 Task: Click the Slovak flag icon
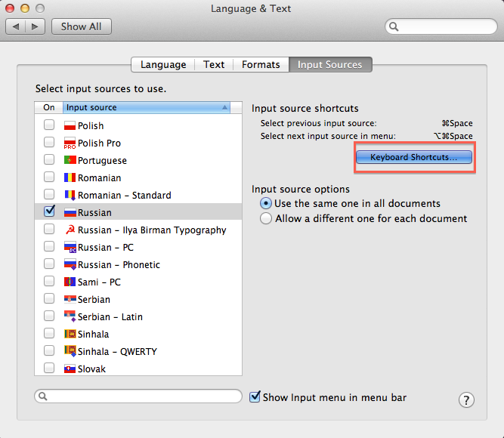click(x=70, y=369)
